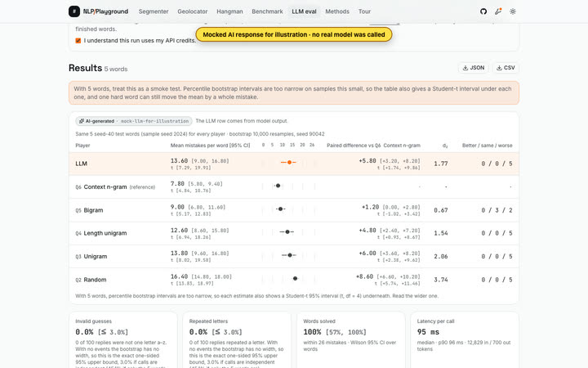This screenshot has width=588, height=368.
Task: Click the Random paired difference +8.60
Action: [364, 276]
